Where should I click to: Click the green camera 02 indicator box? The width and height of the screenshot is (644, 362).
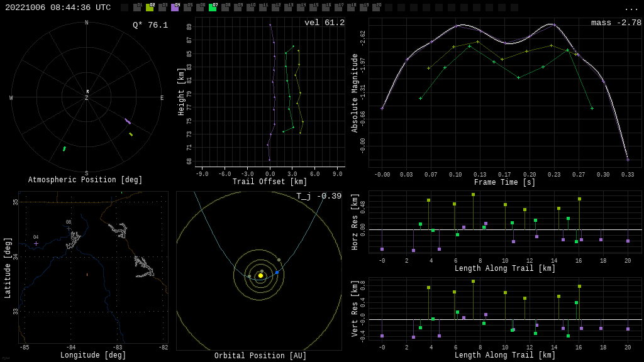(150, 8)
